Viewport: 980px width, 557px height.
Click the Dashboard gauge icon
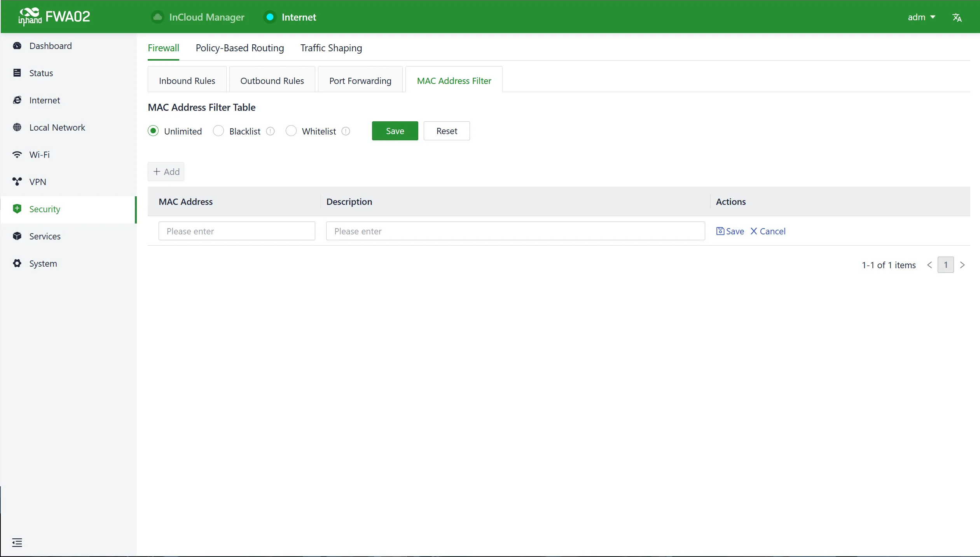(17, 46)
